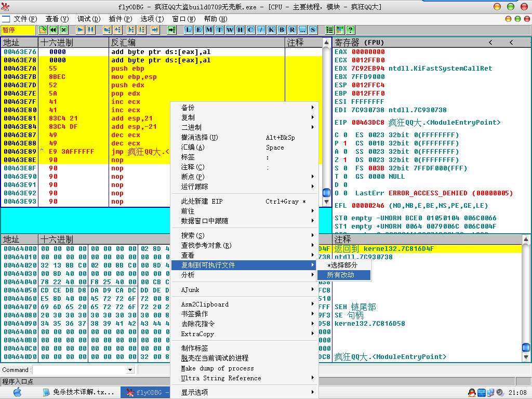Screen dimensions: 532x399
Task: Click the trace over toolbar icon
Action: (142, 30)
